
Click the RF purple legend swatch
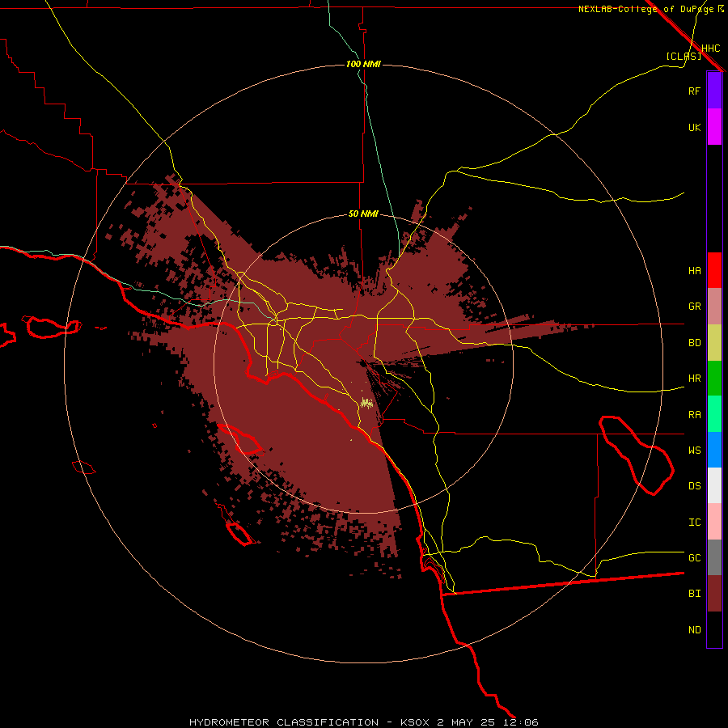[x=714, y=91]
